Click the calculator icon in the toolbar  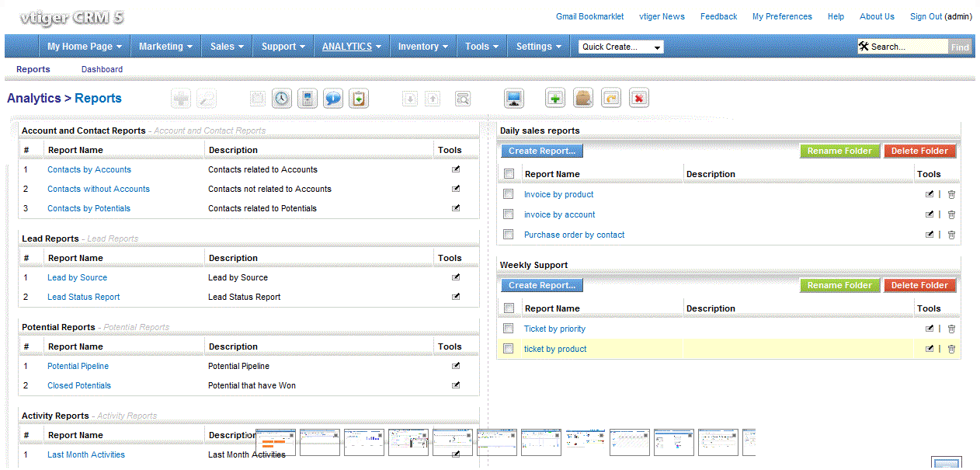[x=308, y=99]
